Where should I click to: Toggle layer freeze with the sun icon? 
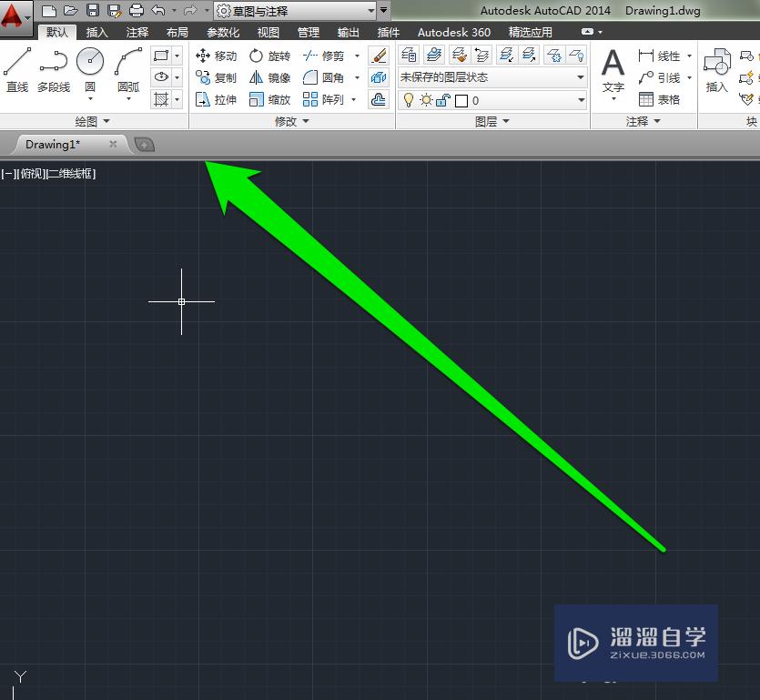point(424,100)
